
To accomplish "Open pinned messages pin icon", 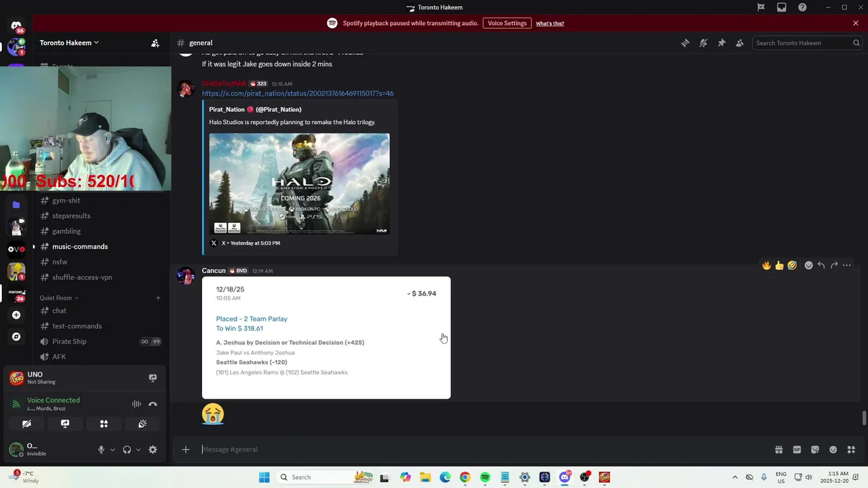I will 722,43.
